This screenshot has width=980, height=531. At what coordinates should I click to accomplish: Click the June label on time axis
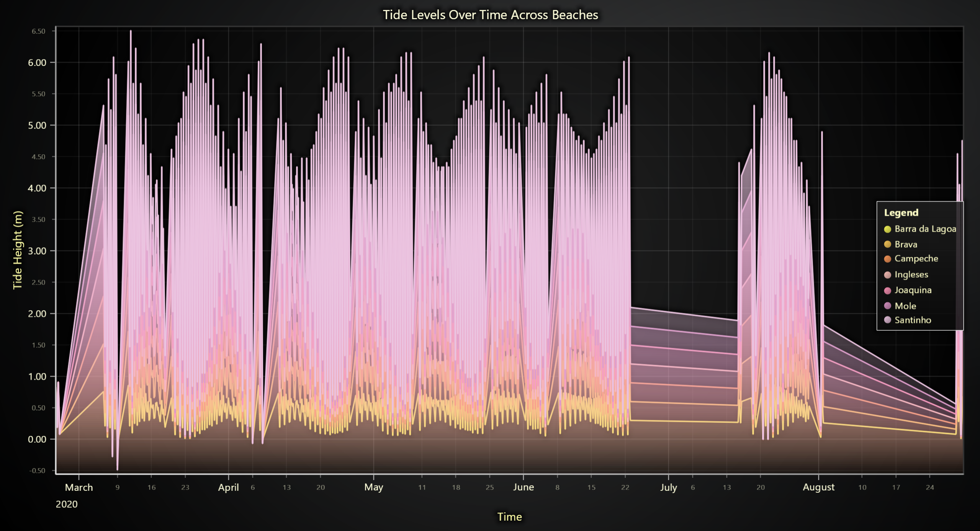pyautogui.click(x=523, y=487)
